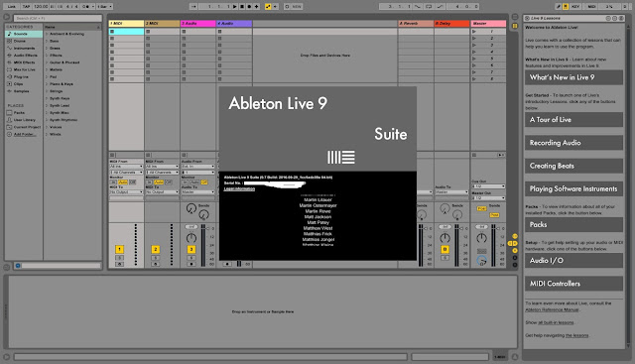Select Instruments category in browser
Screen dimensions: 635x364
(x=24, y=49)
